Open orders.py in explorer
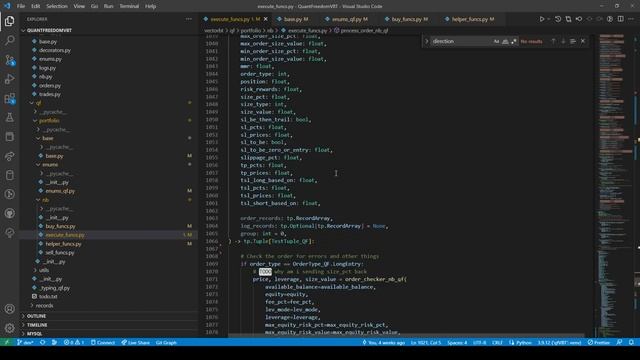 click(50, 85)
